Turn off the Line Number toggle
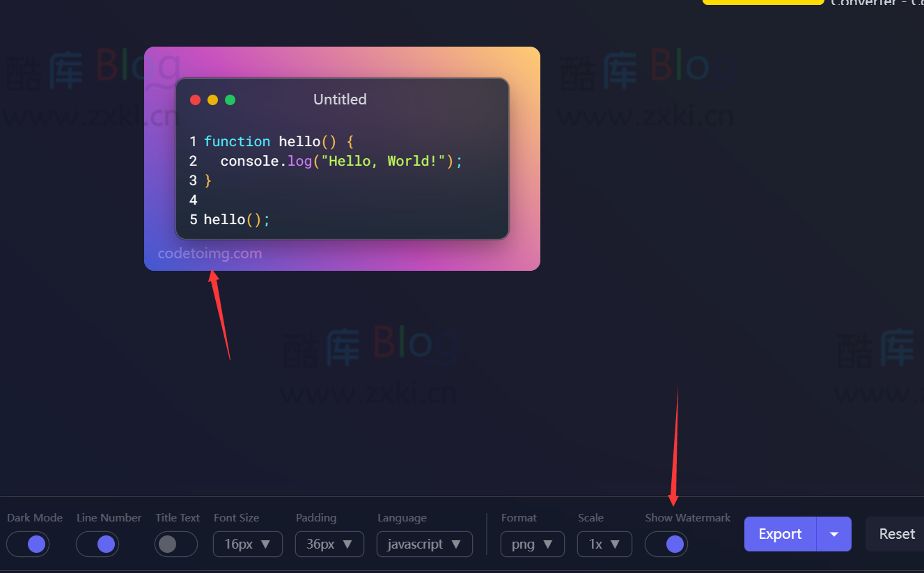924x573 pixels. click(x=97, y=544)
